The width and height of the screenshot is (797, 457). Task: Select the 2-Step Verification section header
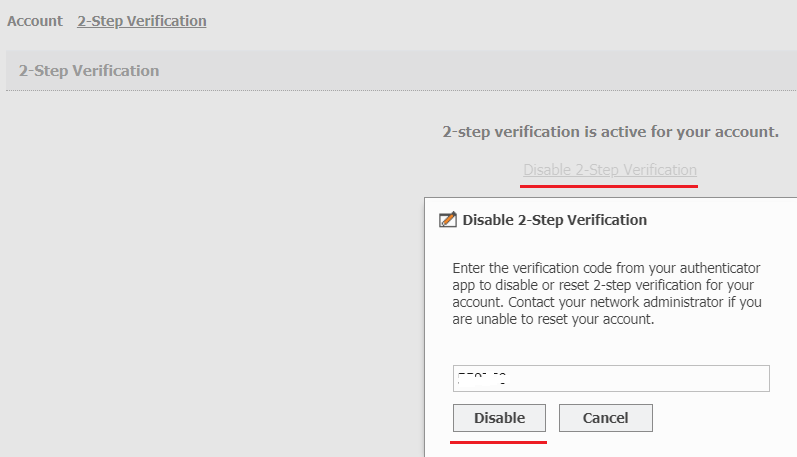pos(89,71)
